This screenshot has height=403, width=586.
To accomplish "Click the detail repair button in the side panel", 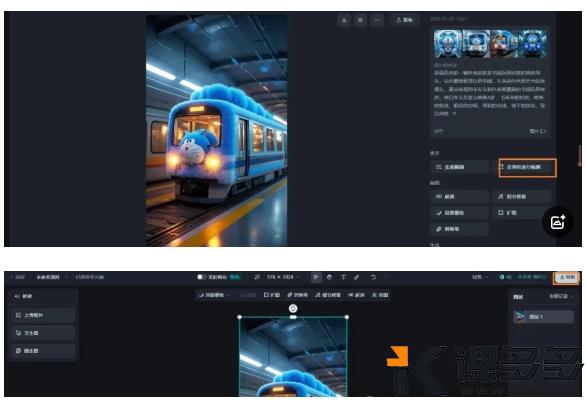I will coord(522,196).
